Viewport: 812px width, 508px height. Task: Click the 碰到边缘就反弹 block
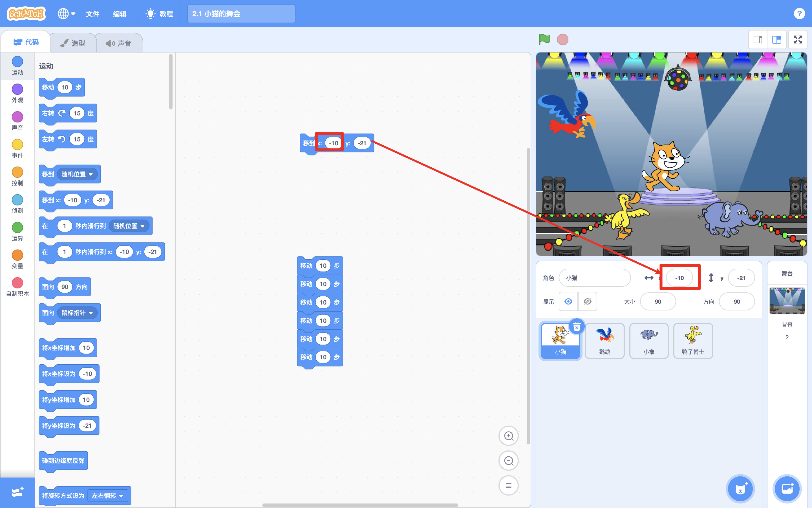tap(63, 461)
